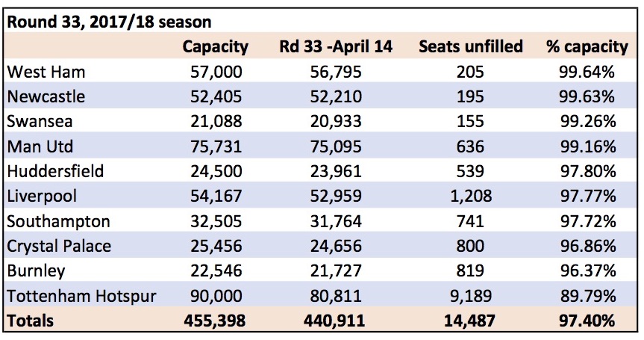The height and width of the screenshot is (340, 644).
Task: Click Crystal Palace attendance 24,656
Action: [x=336, y=247]
